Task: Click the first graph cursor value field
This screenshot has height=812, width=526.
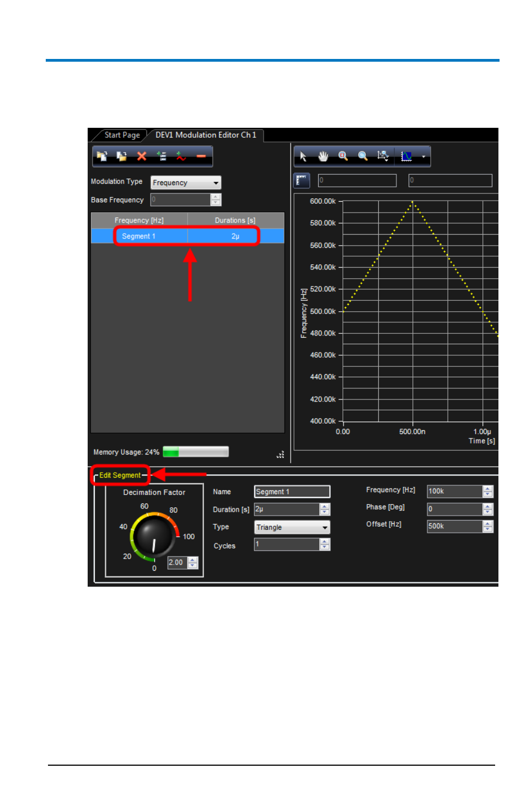Action: (357, 180)
